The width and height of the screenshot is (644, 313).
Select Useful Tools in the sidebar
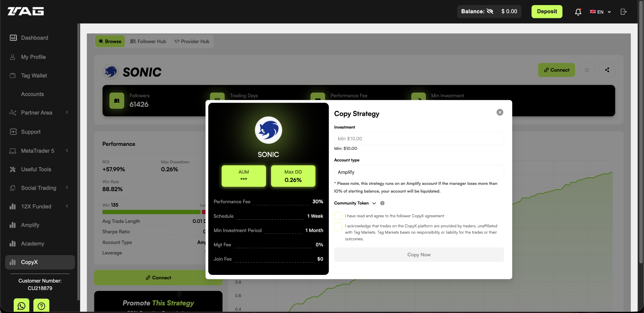pyautogui.click(x=36, y=169)
